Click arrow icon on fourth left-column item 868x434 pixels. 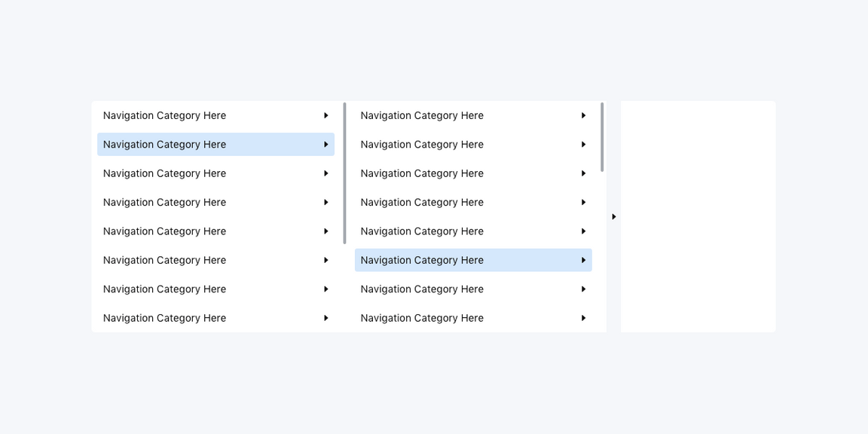[325, 203]
